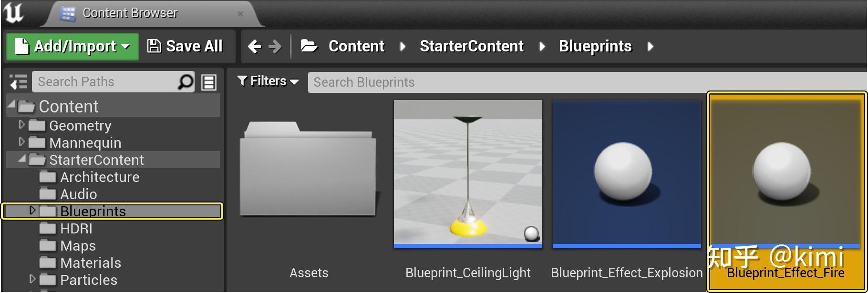Image resolution: width=868 pixels, height=293 pixels.
Task: Expand the Mannequin folder tree arrow
Action: 21,142
